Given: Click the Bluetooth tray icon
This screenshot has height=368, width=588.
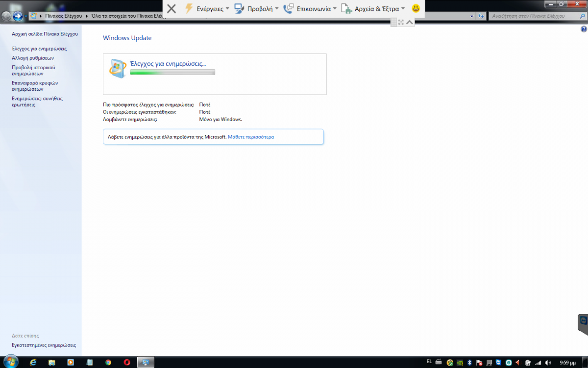Looking at the screenshot, I should [x=469, y=363].
